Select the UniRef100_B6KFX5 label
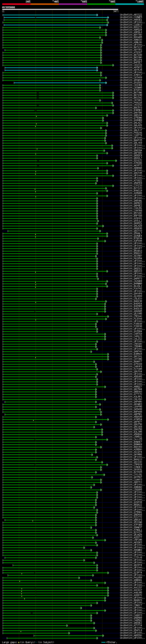Image resolution: width=146 pixels, height=644 pixels. (x=131, y=140)
